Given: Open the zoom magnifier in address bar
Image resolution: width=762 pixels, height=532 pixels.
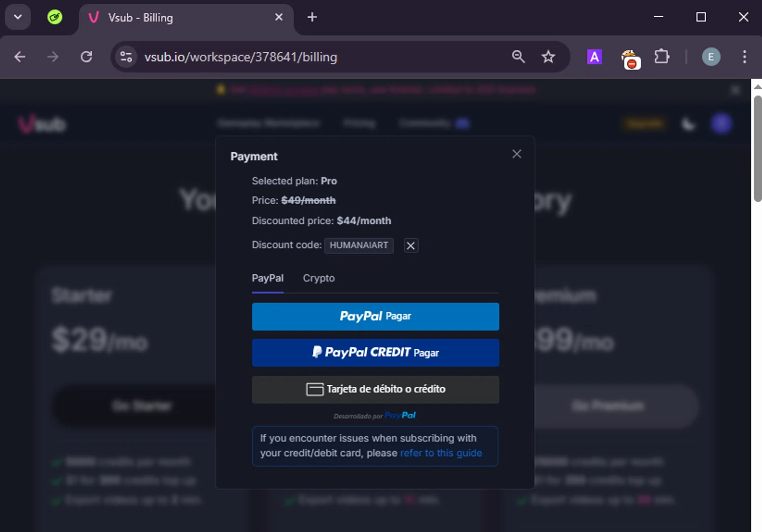Looking at the screenshot, I should tap(518, 57).
